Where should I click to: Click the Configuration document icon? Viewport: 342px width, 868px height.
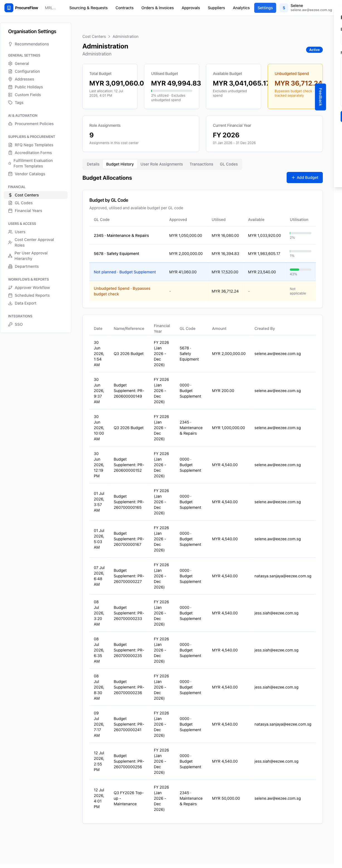tap(10, 71)
